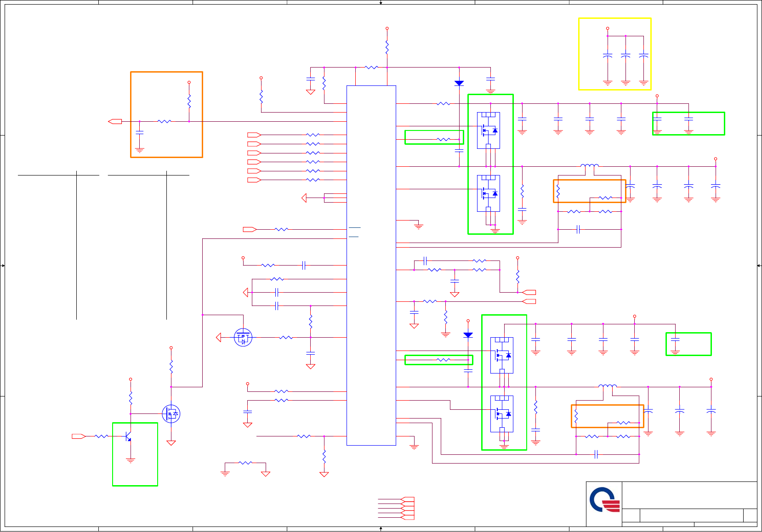
Task: Click the lower blue diode above the MOSFET pair
Action: click(x=468, y=335)
